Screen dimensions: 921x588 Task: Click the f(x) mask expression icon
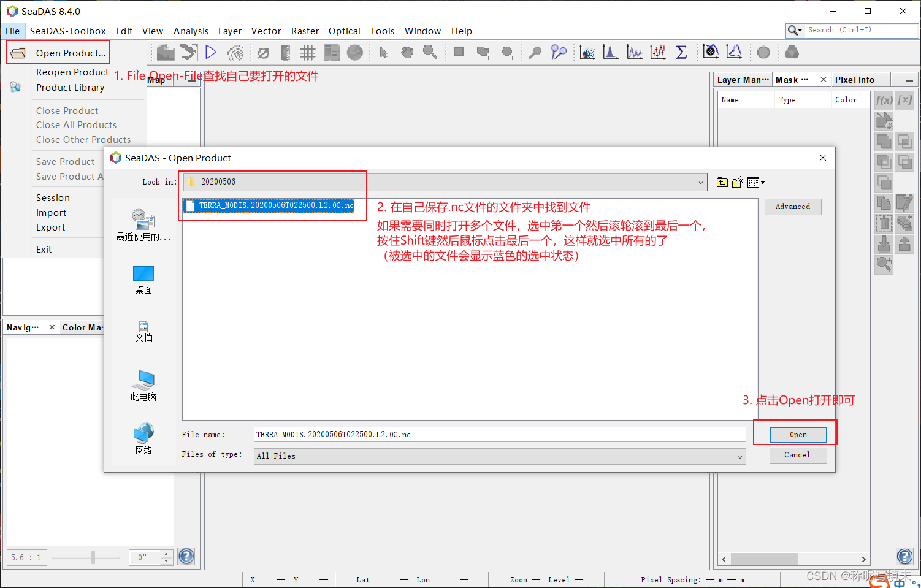coord(884,100)
